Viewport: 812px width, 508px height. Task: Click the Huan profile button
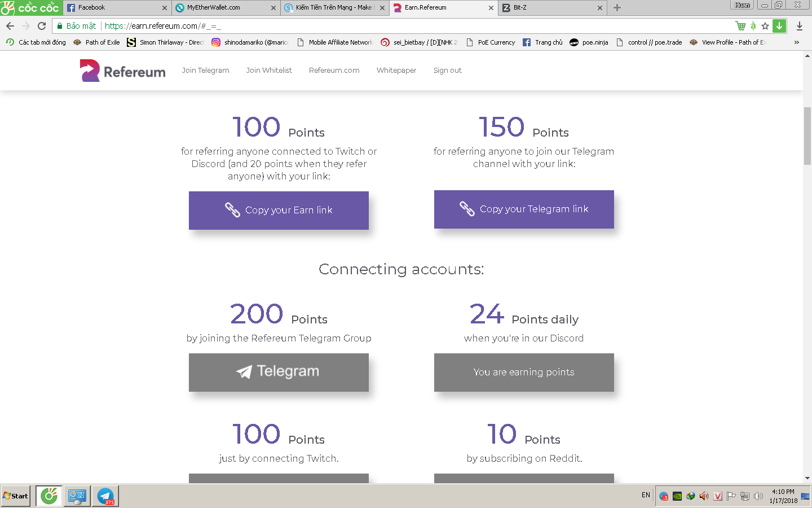click(x=742, y=5)
